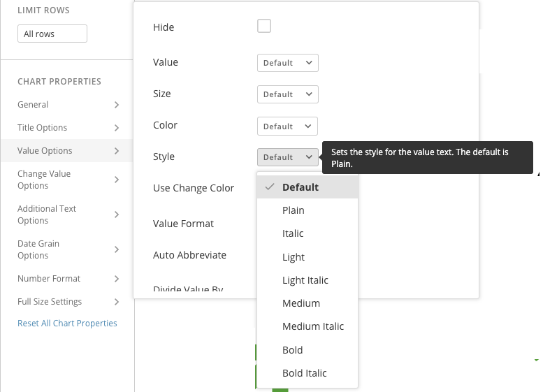
Task: Click Reset All Chart Properties link
Action: pos(67,324)
